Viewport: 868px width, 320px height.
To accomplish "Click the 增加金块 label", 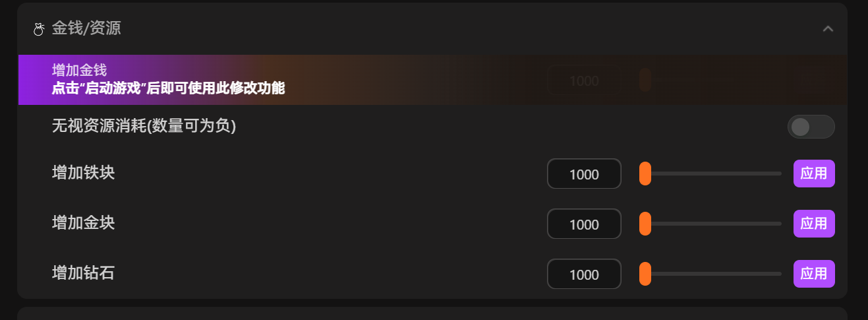I will [83, 223].
